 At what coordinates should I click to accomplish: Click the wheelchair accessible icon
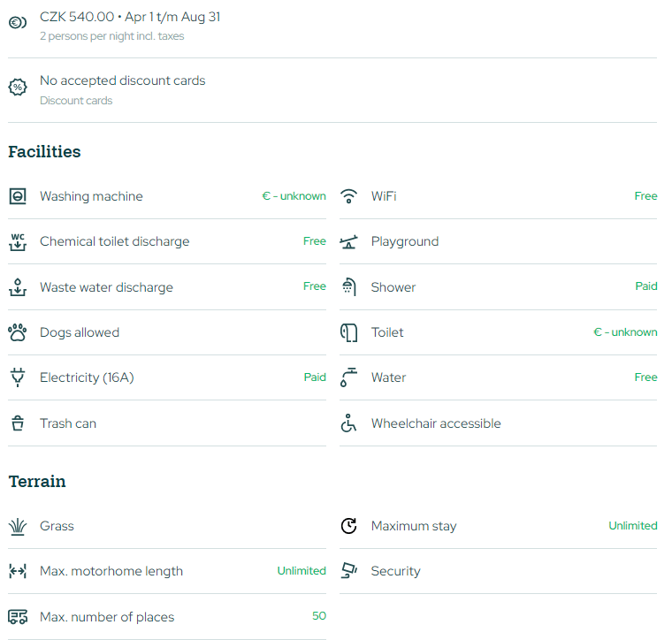(x=349, y=423)
